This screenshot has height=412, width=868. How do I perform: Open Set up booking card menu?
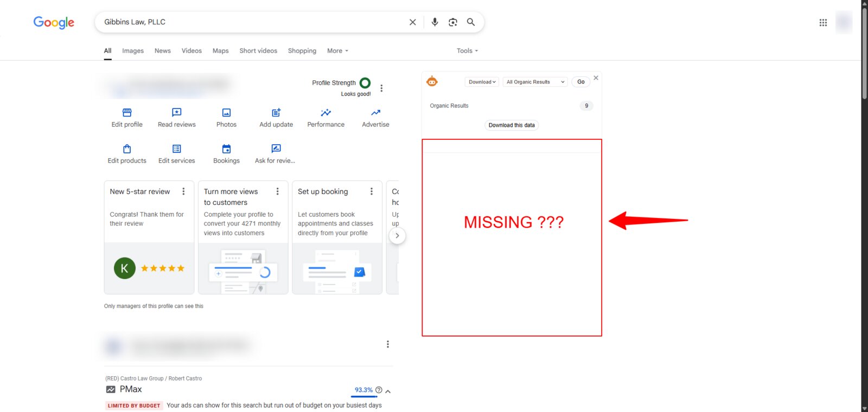tap(372, 191)
